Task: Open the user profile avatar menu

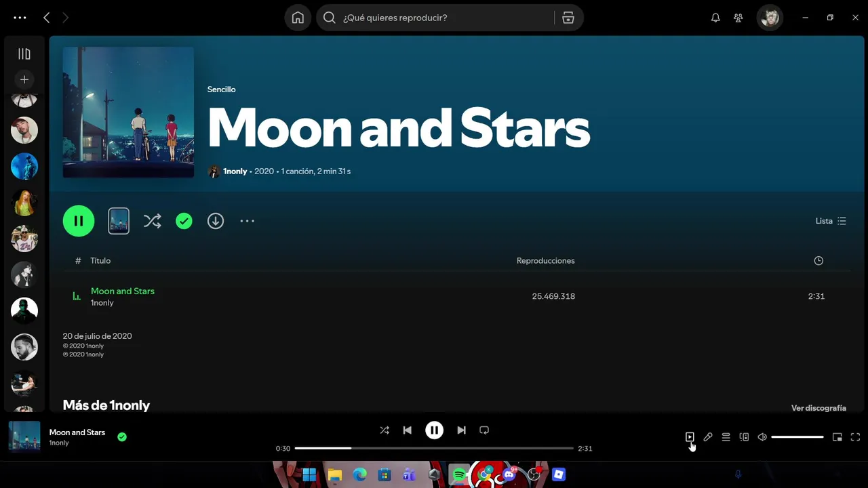Action: coord(770,18)
